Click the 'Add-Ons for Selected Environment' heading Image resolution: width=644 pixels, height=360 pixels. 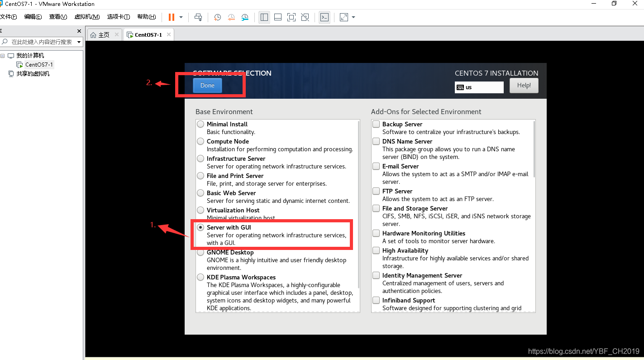[426, 111]
